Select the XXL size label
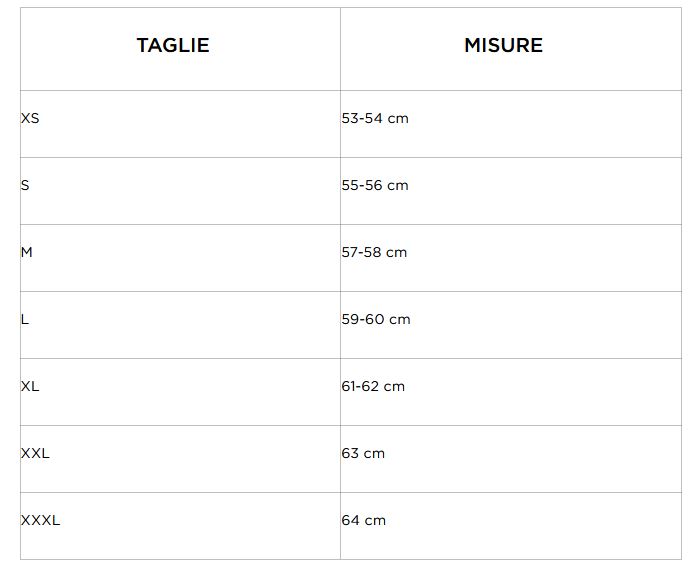This screenshot has width=695, height=565. pyautogui.click(x=35, y=453)
